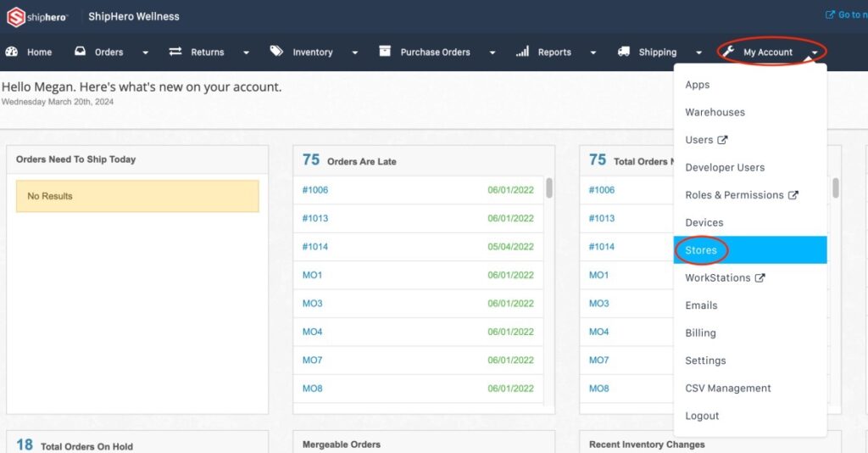868x453 pixels.
Task: Expand the Reports menu dropdown arrow
Action: (593, 53)
